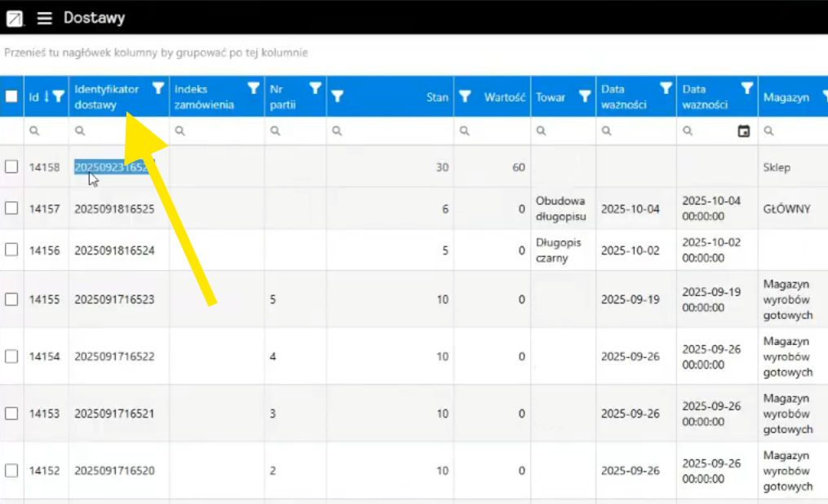This screenshot has width=828, height=504.
Task: Check the row checkbox for Id 14158
Action: 11,166
